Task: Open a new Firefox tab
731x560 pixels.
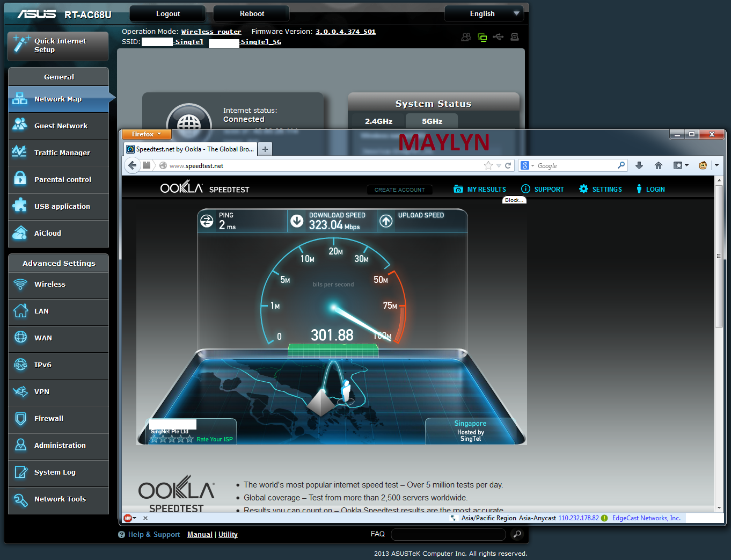Action: pos(265,149)
